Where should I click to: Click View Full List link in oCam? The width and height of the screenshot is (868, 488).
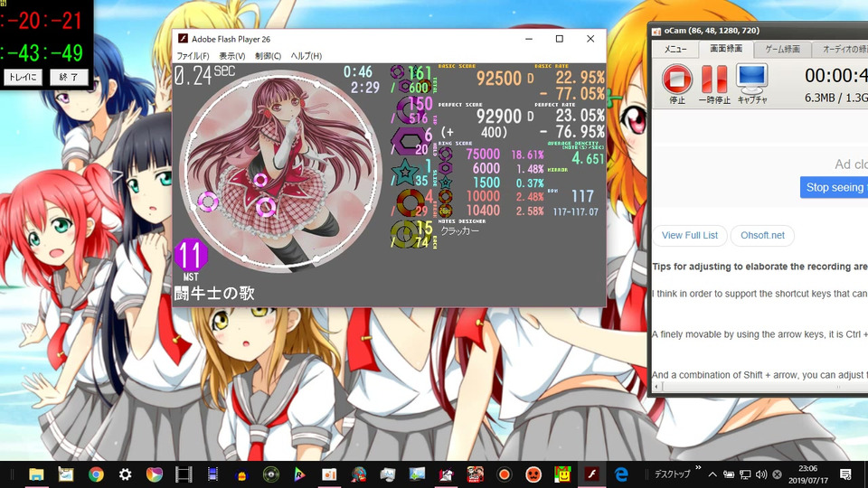[689, 235]
